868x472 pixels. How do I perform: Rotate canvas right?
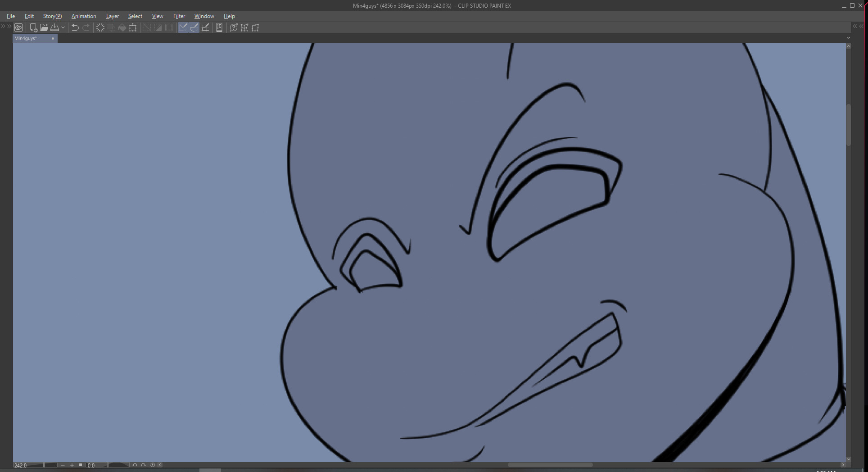point(144,465)
